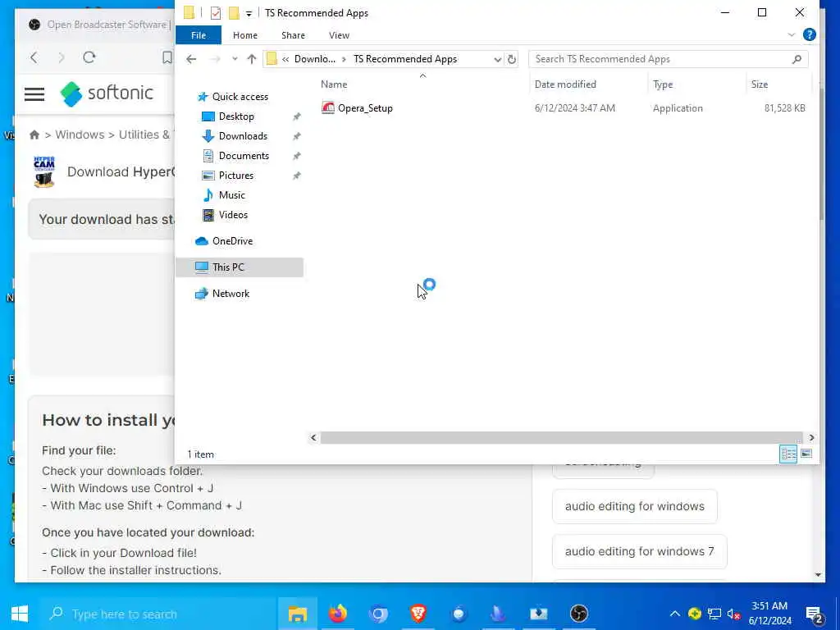This screenshot has height=630, width=840.
Task: Sort files by Type column
Action: pyautogui.click(x=663, y=84)
